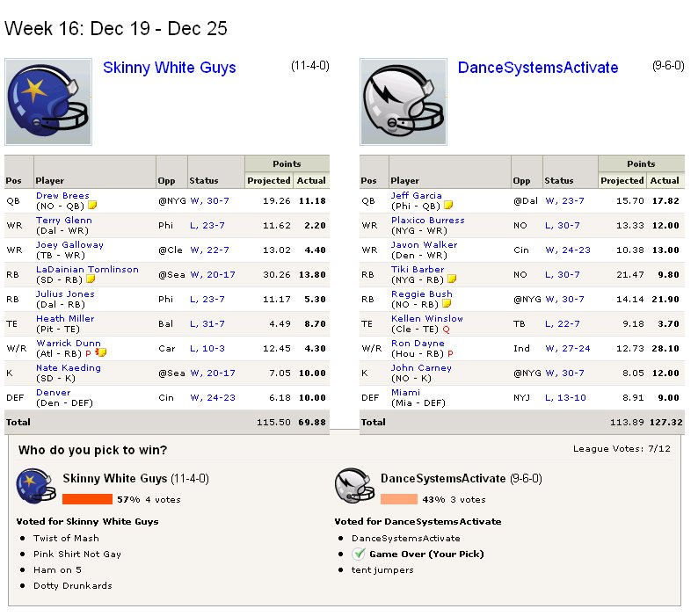The width and height of the screenshot is (698, 616).
Task: Click the green checkmark by Game Over
Action: tap(359, 554)
